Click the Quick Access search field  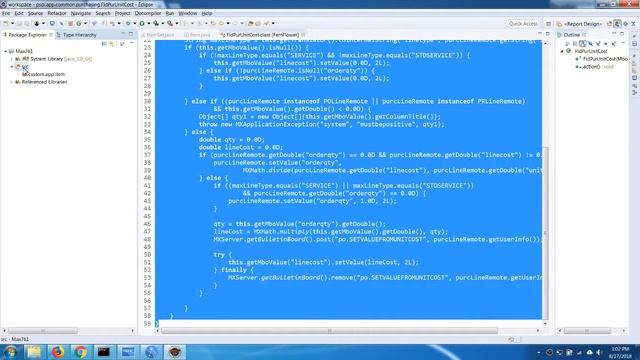[x=523, y=24]
